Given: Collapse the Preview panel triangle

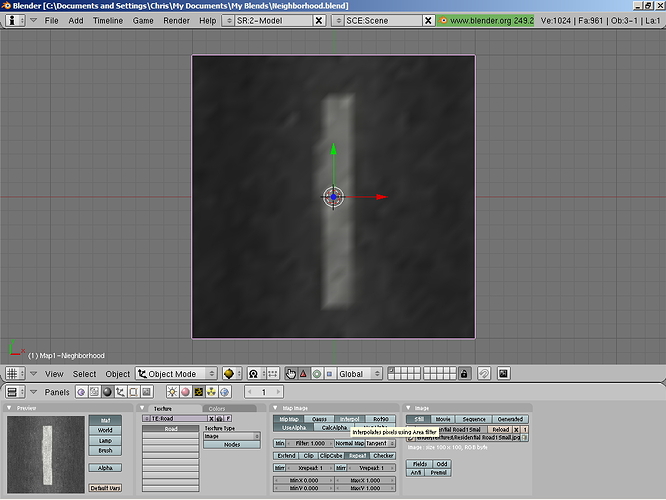Looking at the screenshot, I should click(x=9, y=408).
